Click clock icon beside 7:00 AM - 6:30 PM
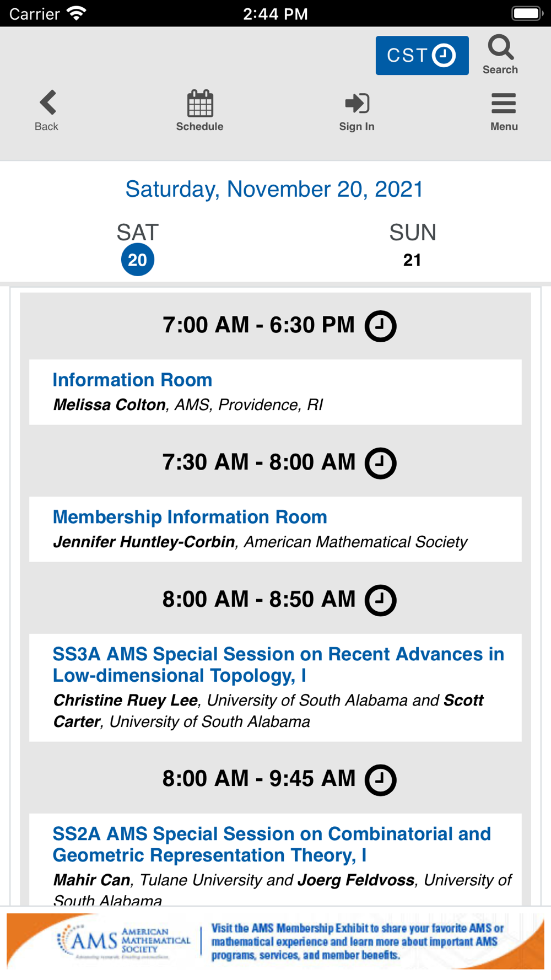The width and height of the screenshot is (551, 980). click(380, 326)
